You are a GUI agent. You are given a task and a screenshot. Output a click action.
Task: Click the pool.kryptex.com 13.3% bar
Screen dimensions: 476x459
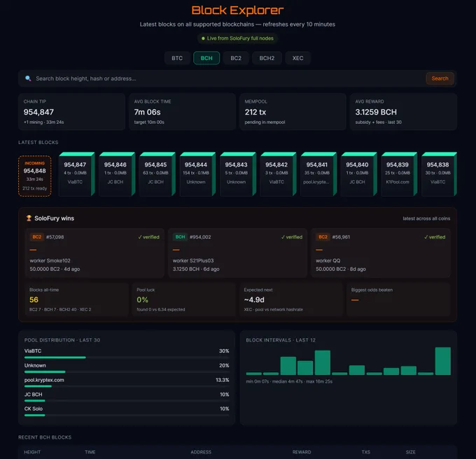(127, 386)
